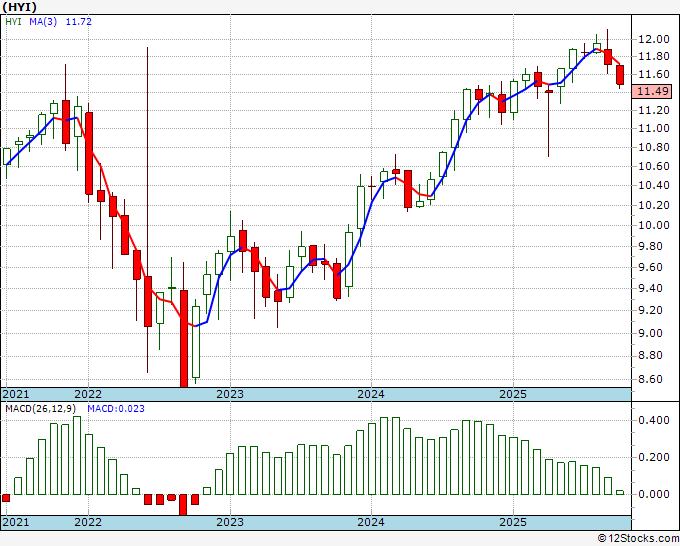This screenshot has width=680, height=546.
Task: Click the MACD(26,12,9) indicator label
Action: pos(40,409)
